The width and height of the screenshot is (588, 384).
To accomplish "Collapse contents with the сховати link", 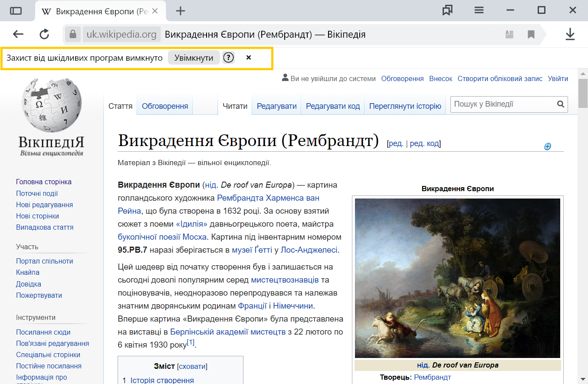I will pos(192,366).
